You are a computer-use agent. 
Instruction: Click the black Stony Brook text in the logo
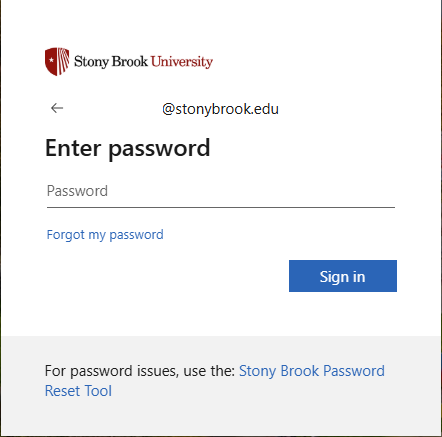pos(111,62)
